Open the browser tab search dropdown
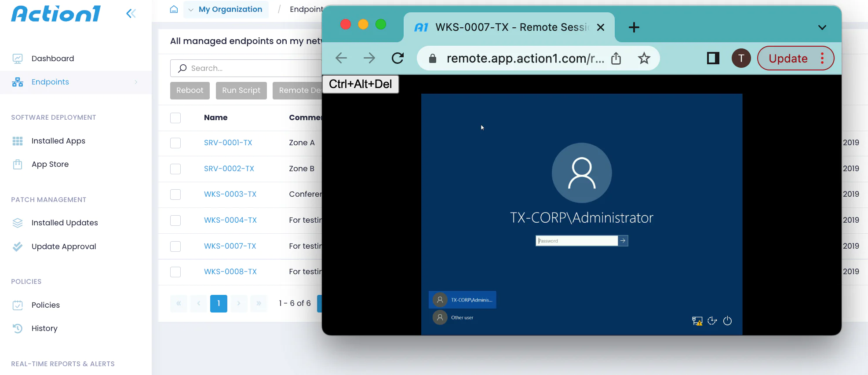 (822, 27)
